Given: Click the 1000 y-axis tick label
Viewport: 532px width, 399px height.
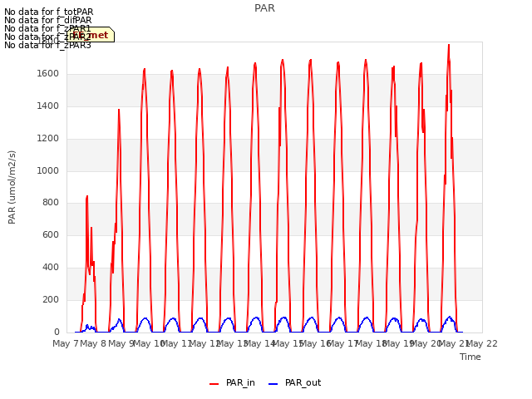Looking at the screenshot, I should [x=48, y=170].
